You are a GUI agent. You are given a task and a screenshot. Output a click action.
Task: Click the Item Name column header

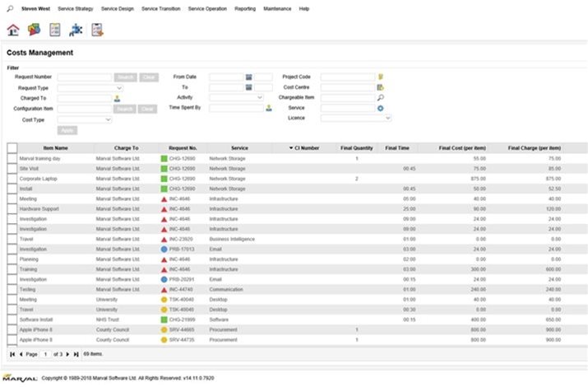click(55, 148)
